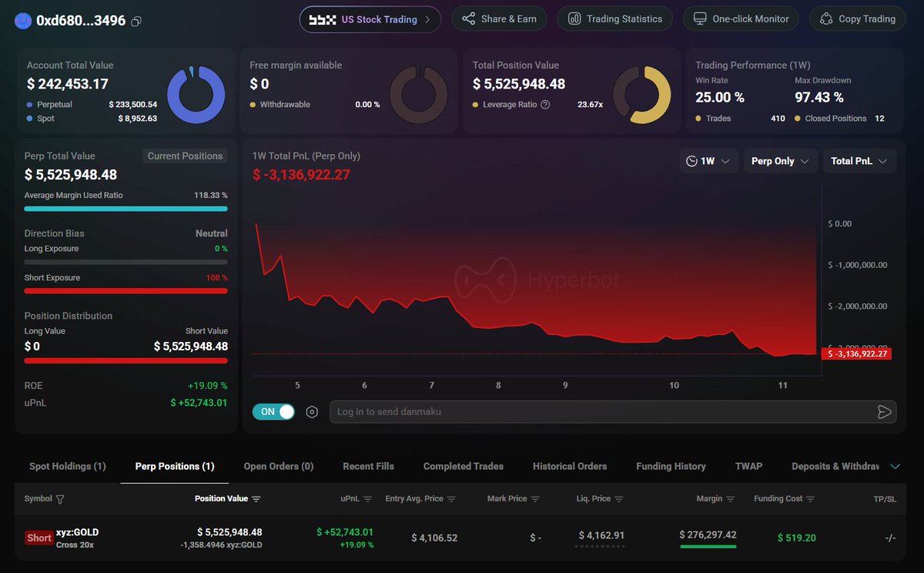Open Share & Earn
The width and height of the screenshot is (924, 573).
(x=499, y=19)
